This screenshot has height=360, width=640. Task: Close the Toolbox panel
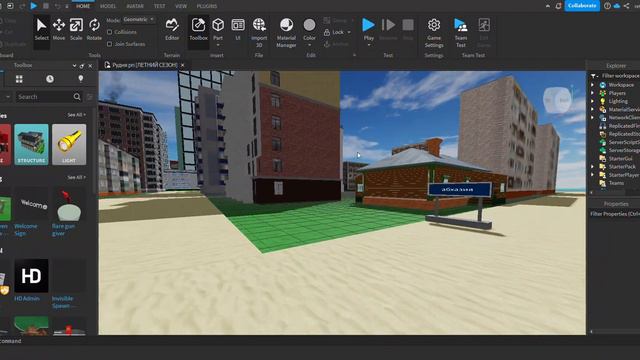90,66
